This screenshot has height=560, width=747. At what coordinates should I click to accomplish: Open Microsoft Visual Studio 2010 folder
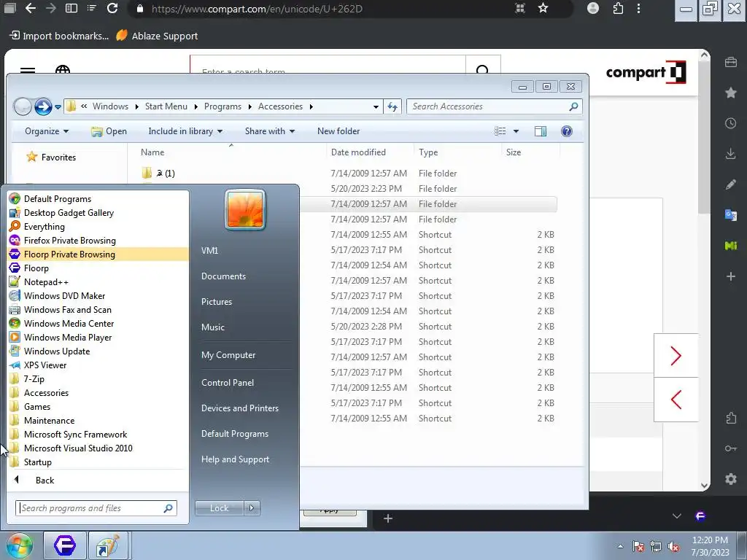point(98,448)
